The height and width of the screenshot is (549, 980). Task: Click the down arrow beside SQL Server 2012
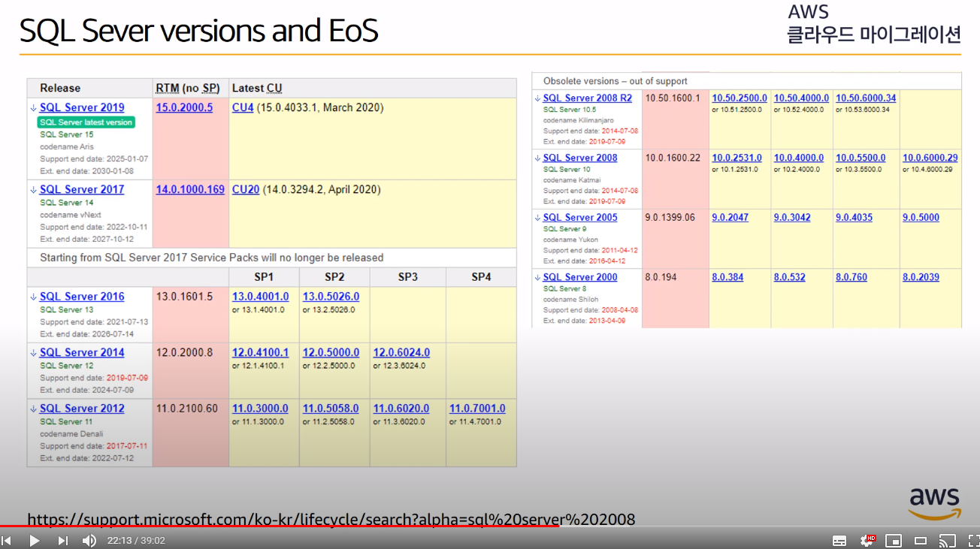pyautogui.click(x=34, y=409)
